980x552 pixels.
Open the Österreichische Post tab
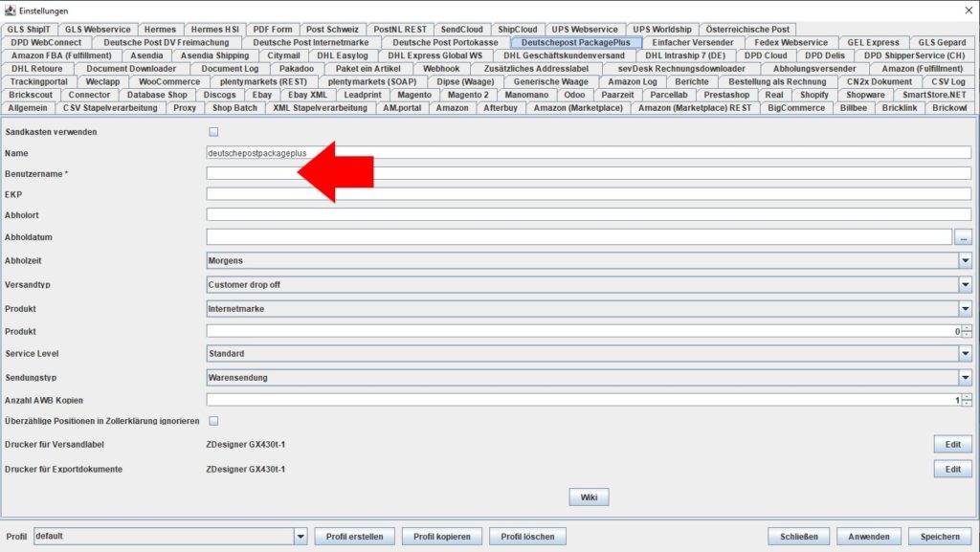[747, 30]
